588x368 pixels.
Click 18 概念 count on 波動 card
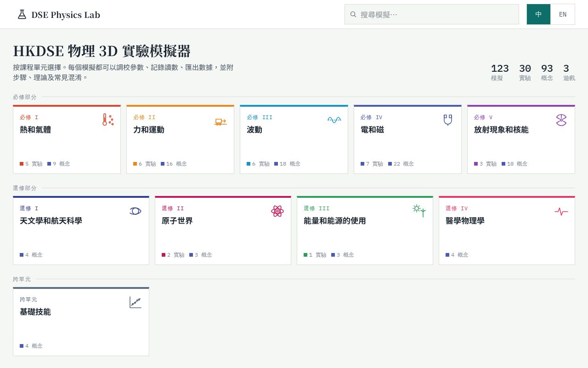click(x=287, y=164)
